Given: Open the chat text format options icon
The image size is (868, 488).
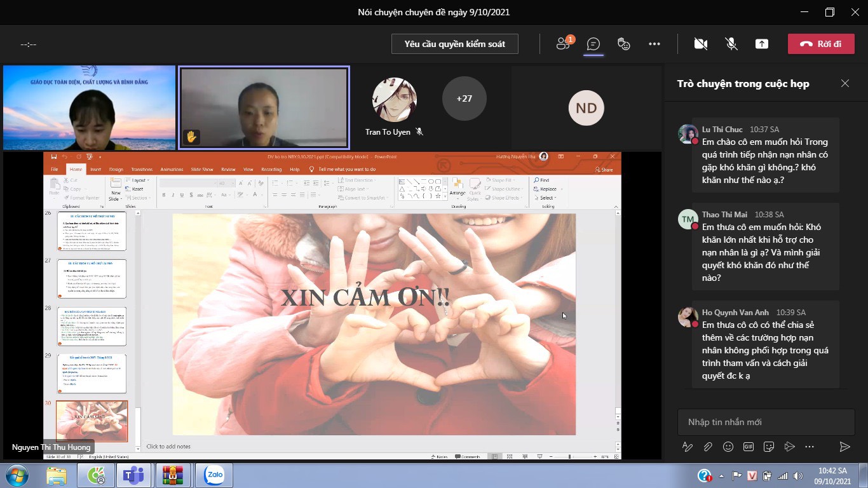Looking at the screenshot, I should [687, 447].
